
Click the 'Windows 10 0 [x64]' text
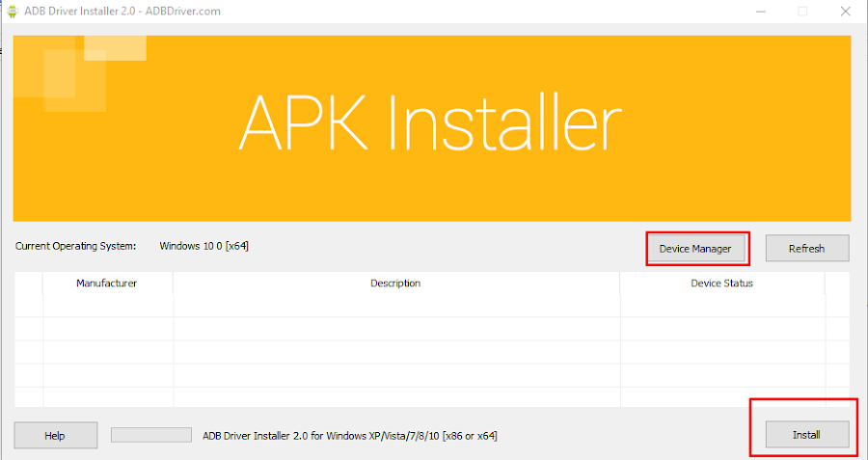tap(203, 246)
